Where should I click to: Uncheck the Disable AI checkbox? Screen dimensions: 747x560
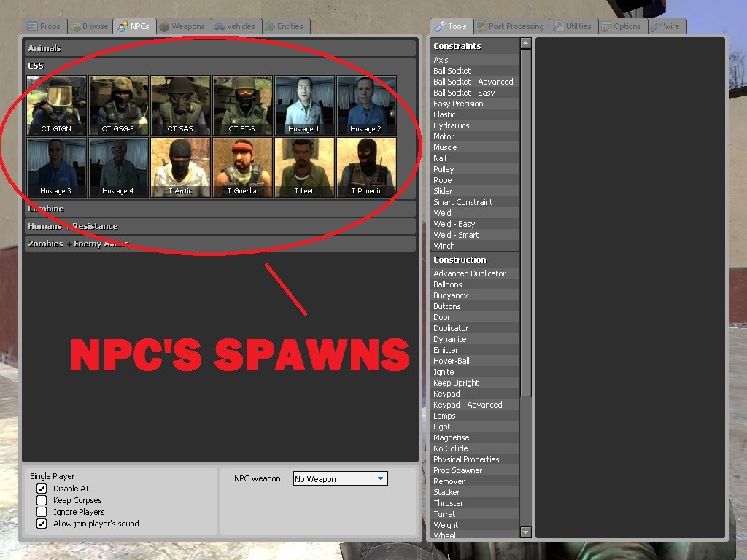pos(41,489)
